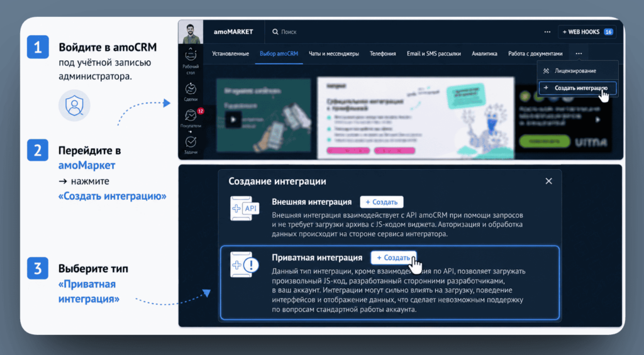Select Создать интеграцию in the dropdown menu
This screenshot has height=355, width=644.
pos(578,88)
